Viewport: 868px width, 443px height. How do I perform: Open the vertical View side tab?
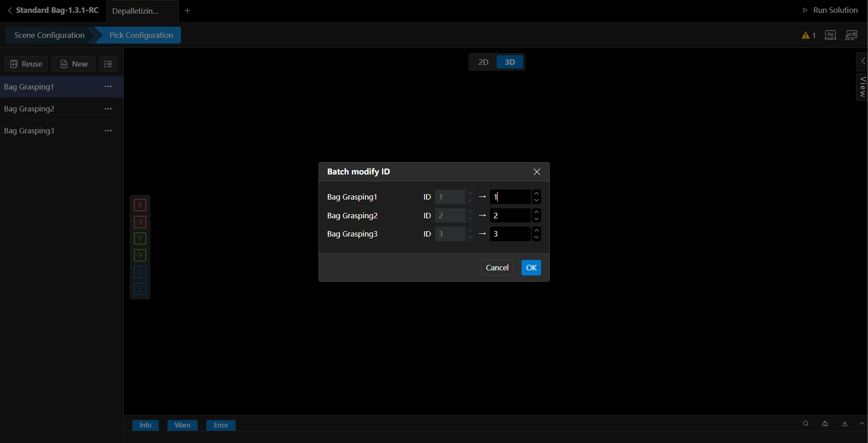(x=862, y=87)
